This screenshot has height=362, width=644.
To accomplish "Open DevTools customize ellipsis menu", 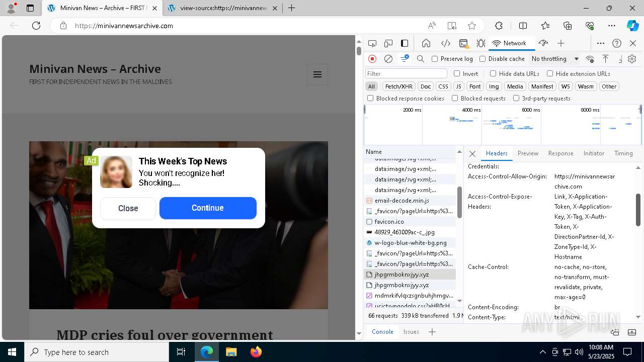I will coord(601,43).
